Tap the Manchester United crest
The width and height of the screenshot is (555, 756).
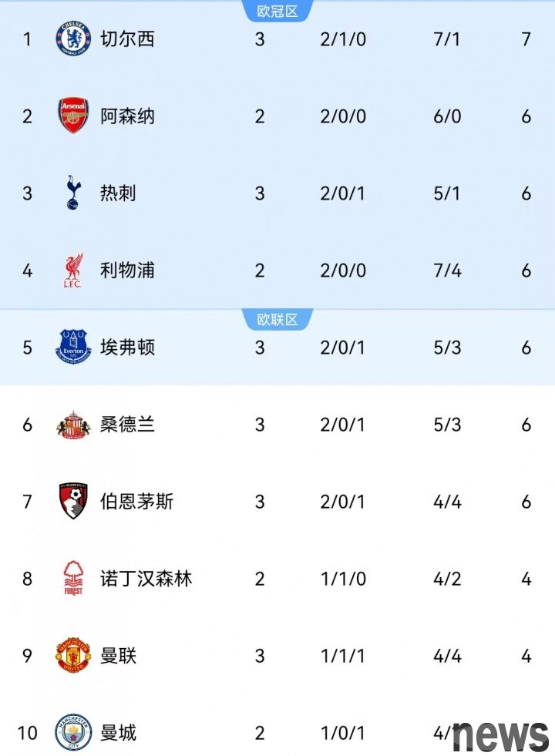(73, 655)
